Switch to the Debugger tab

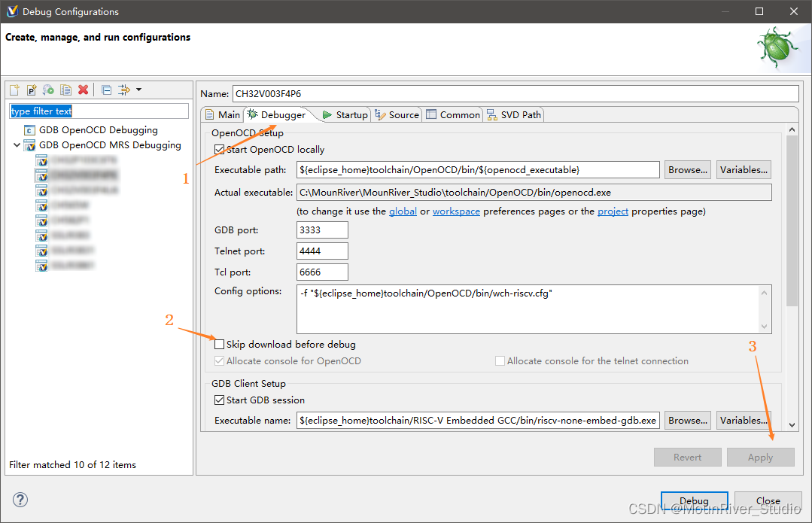(277, 115)
